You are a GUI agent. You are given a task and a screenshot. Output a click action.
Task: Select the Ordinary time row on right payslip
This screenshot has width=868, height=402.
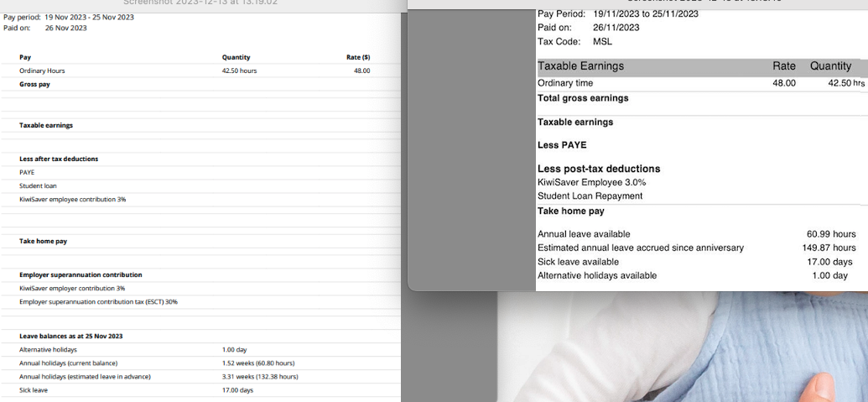565,83
